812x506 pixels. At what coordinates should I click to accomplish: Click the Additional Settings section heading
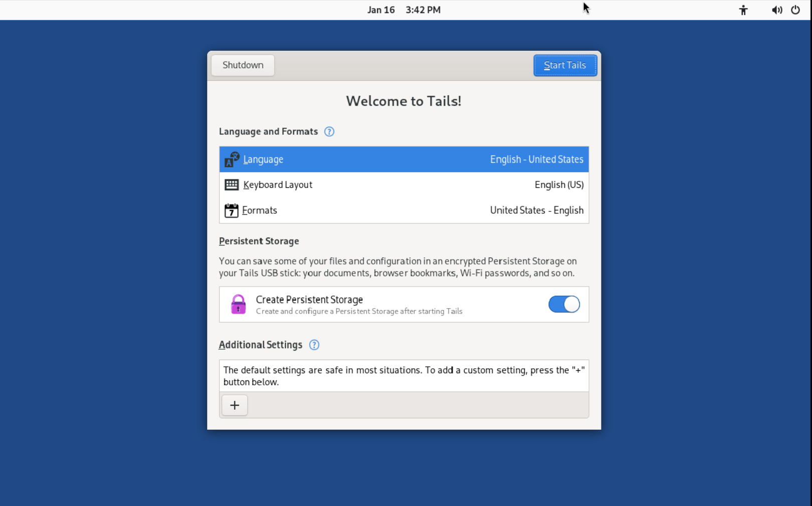pos(260,345)
